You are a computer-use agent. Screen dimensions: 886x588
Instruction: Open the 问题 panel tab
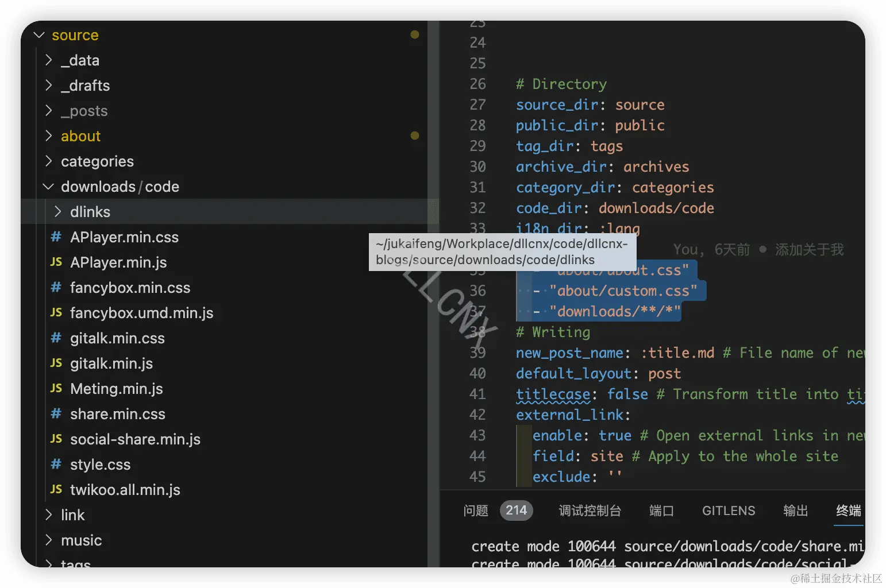(x=476, y=510)
